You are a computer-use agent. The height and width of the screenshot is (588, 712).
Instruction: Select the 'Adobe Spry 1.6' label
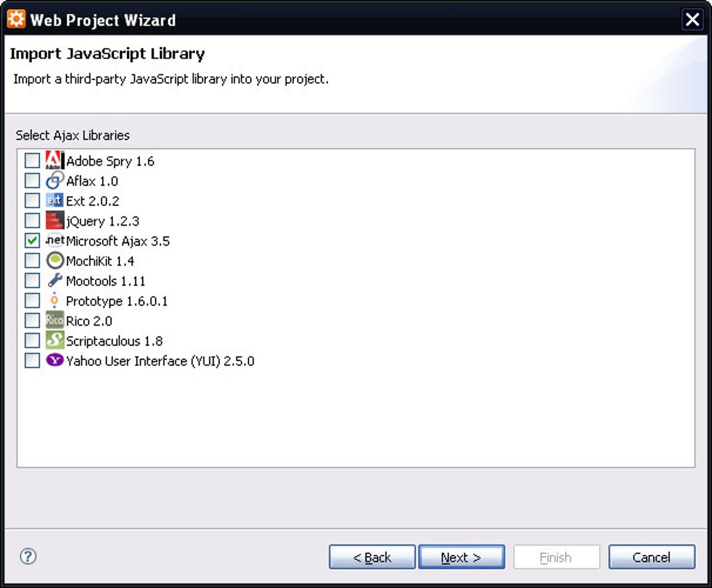click(110, 161)
